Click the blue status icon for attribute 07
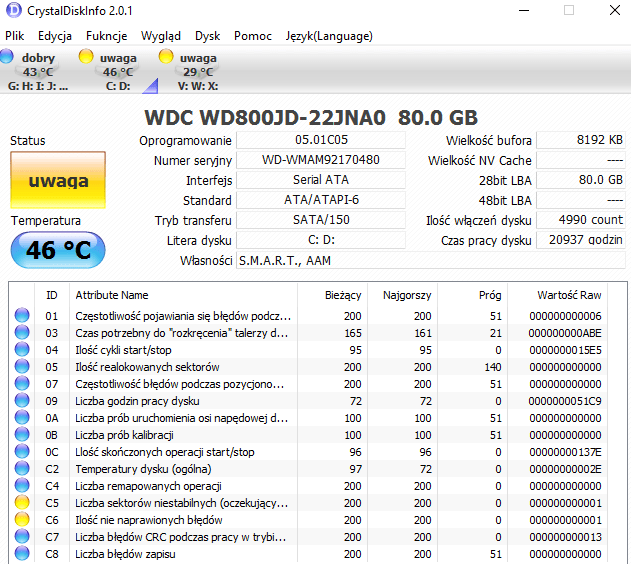631x564 pixels. (22, 384)
